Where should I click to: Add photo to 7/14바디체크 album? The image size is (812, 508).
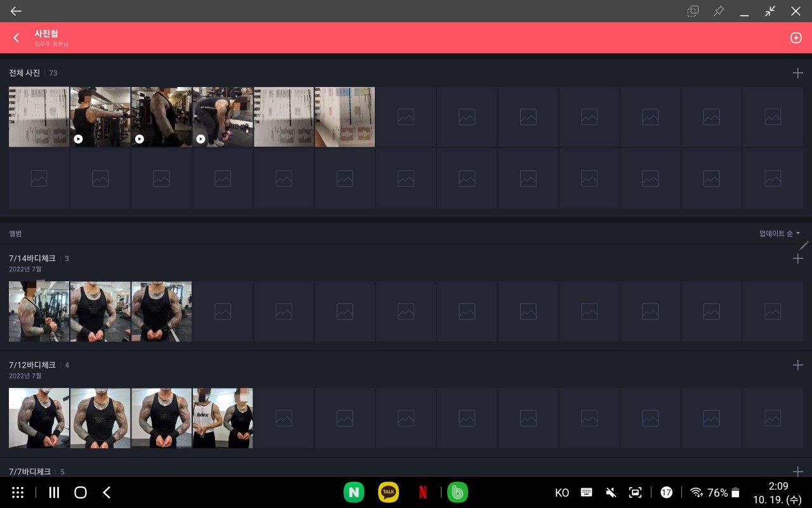(797, 258)
